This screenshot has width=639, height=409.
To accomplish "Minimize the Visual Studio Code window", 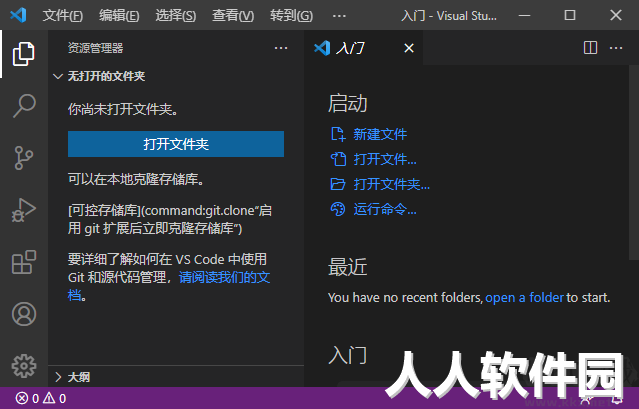I will click(x=524, y=15).
